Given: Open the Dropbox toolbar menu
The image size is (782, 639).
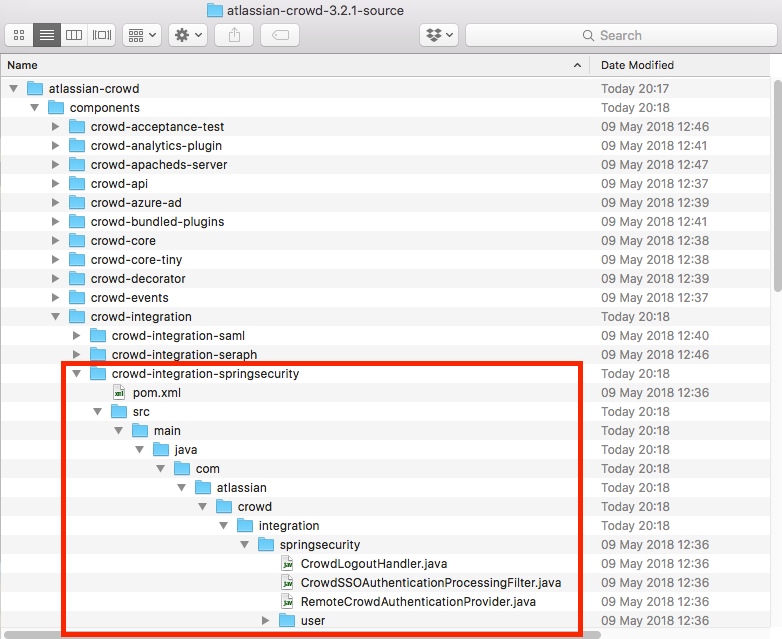Looking at the screenshot, I should pyautogui.click(x=439, y=35).
